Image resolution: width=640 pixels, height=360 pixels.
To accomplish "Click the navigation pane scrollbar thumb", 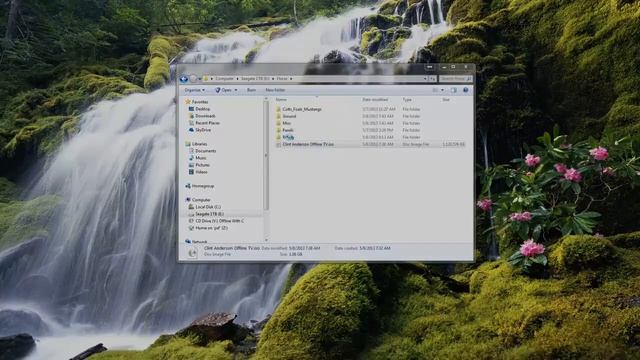I will [x=267, y=156].
